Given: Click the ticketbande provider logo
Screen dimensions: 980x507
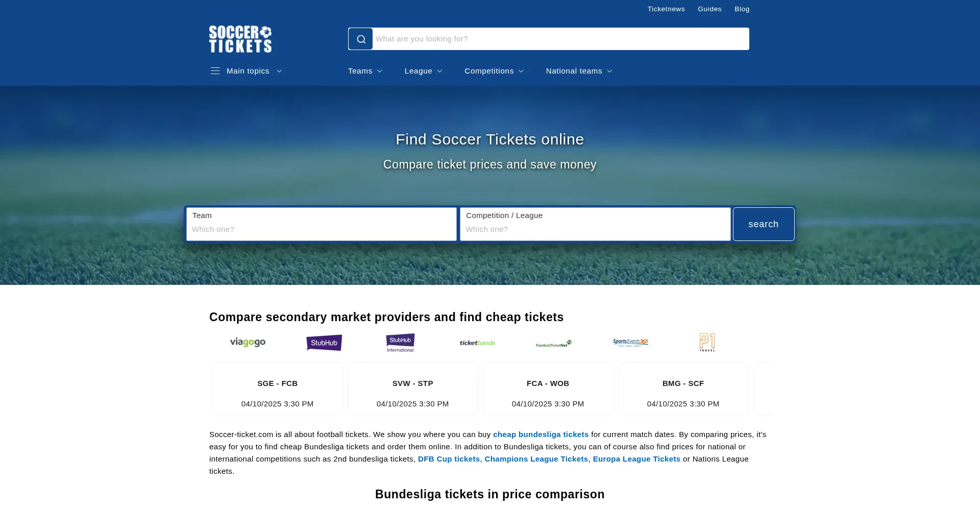Looking at the screenshot, I should click(x=477, y=343).
